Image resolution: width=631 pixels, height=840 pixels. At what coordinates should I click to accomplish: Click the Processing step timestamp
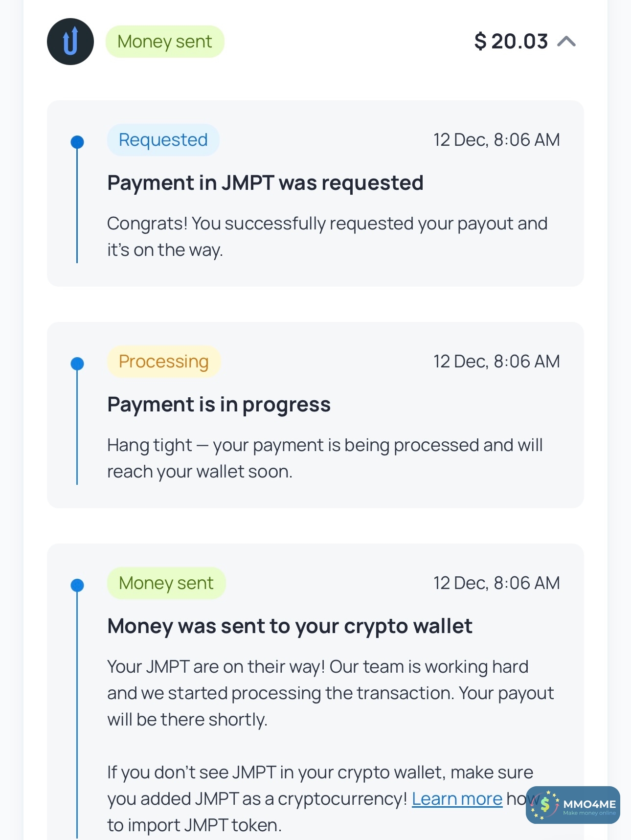click(496, 362)
